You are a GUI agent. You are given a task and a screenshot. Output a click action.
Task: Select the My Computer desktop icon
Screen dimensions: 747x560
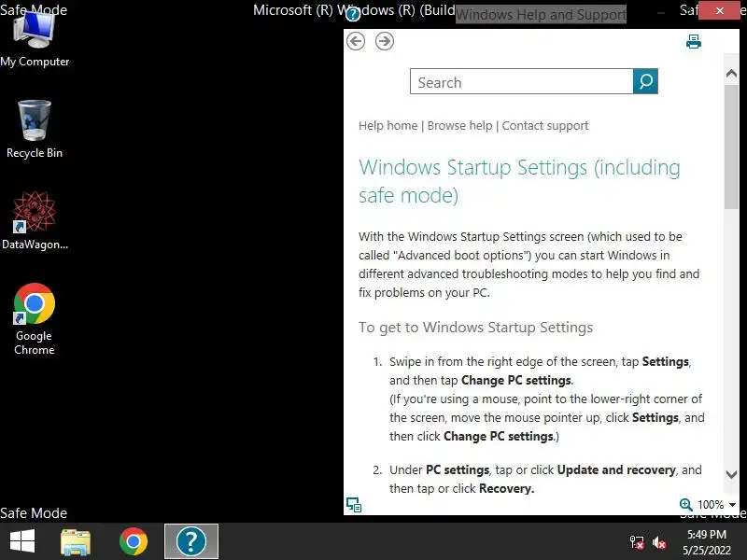tap(35, 39)
